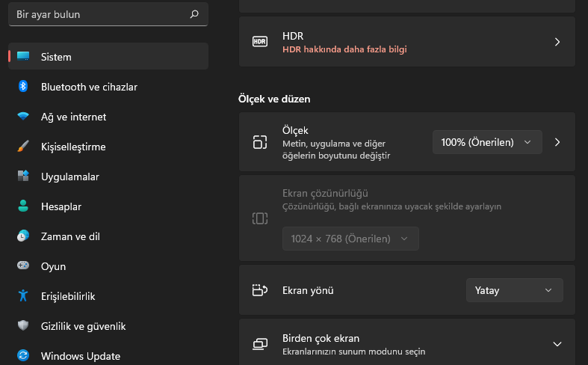Click the Windows Update sync icon
Image resolution: width=588 pixels, height=365 pixels.
pyautogui.click(x=23, y=356)
